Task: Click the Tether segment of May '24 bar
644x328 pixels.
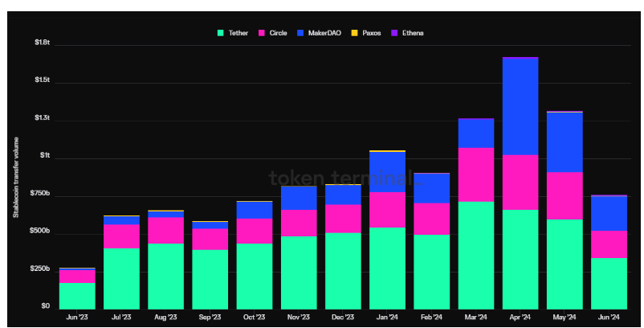Action: 565,264
